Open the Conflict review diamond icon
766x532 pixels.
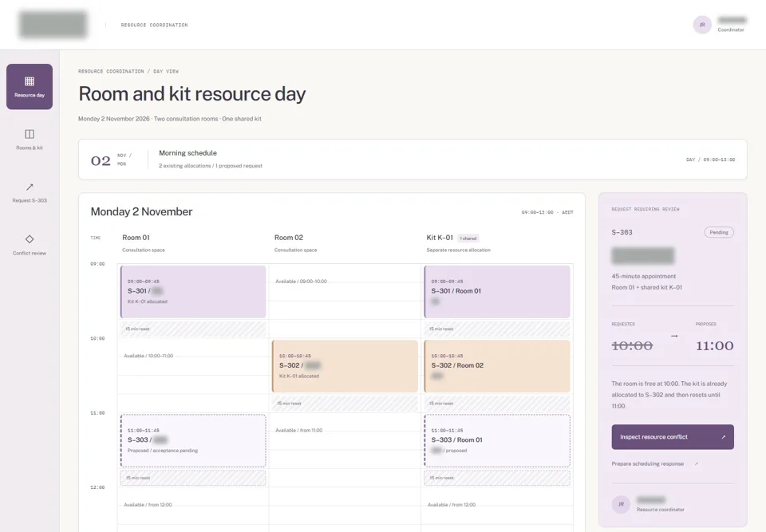(x=30, y=239)
